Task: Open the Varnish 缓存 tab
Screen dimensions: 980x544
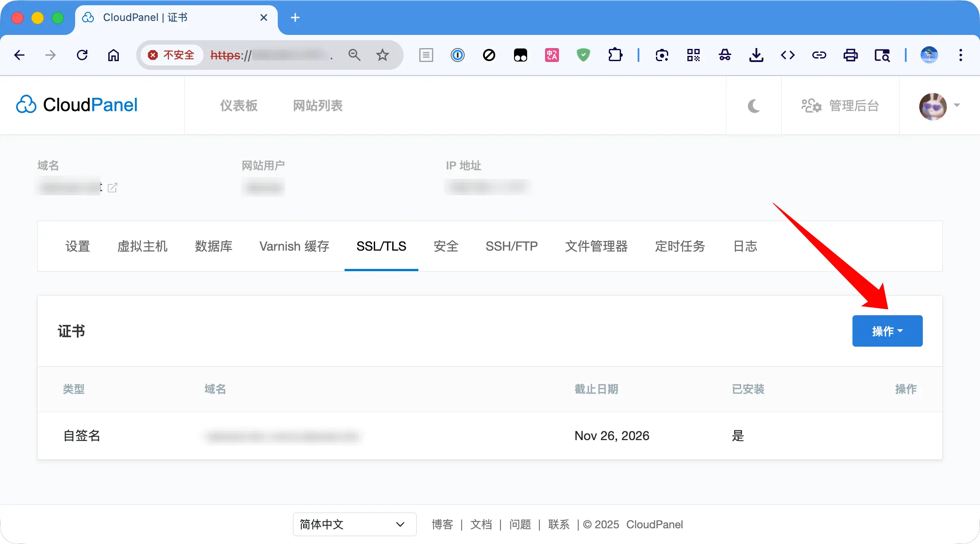Action: [294, 246]
